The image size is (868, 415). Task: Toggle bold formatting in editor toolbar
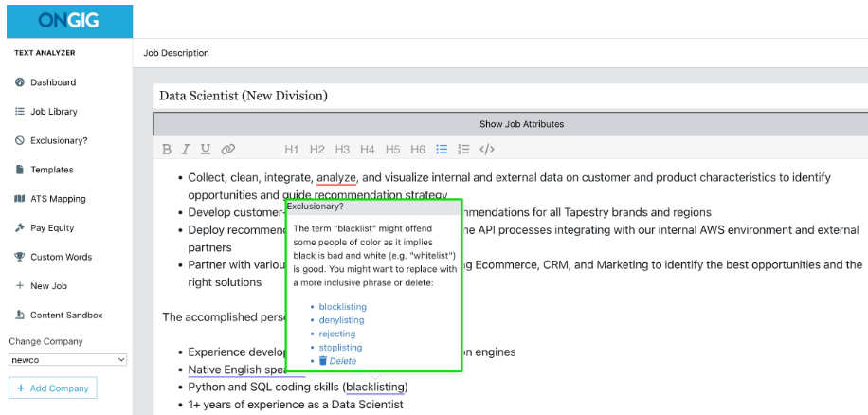(x=166, y=149)
